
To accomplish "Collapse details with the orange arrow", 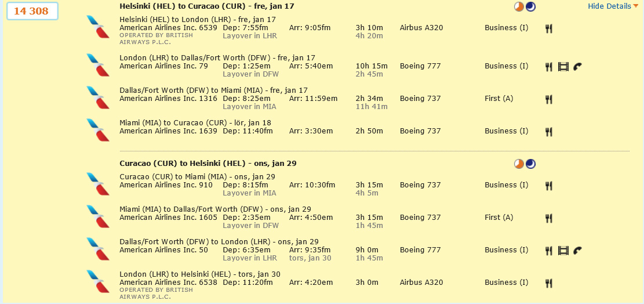I will point(636,6).
